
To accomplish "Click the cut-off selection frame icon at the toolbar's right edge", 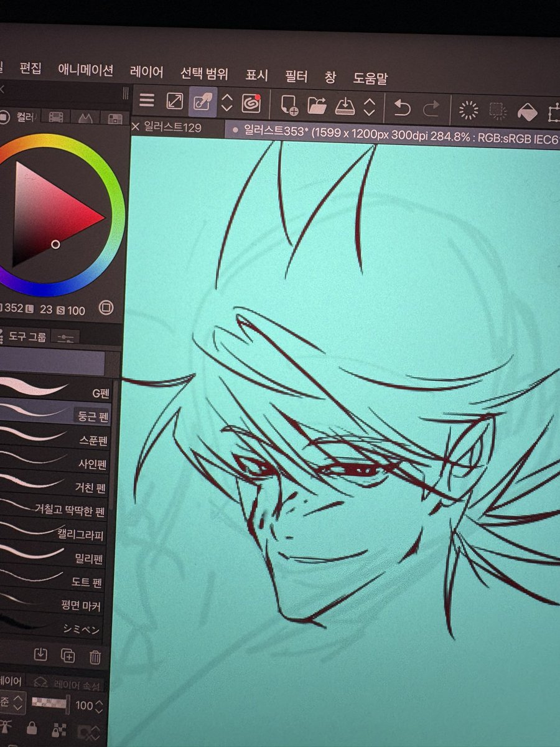I will [553, 114].
